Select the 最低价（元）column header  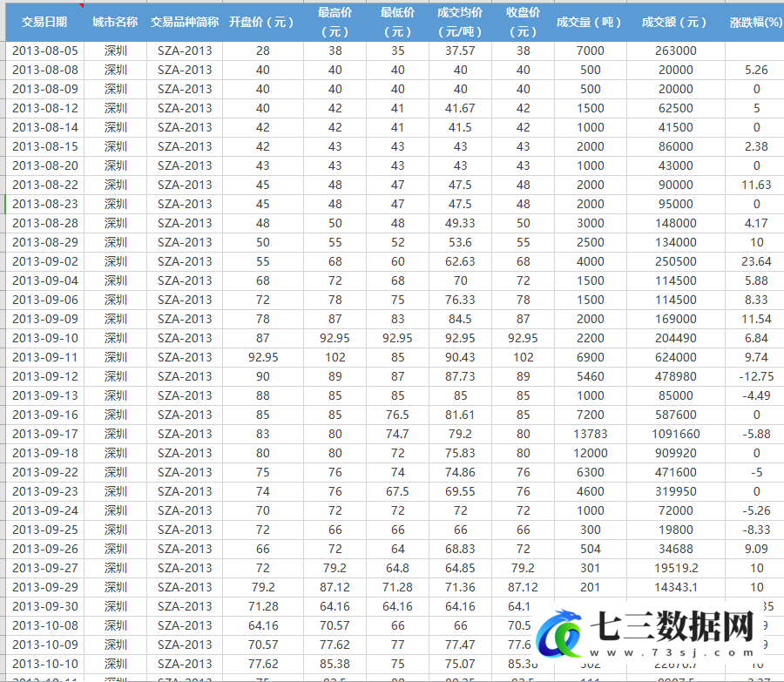[397, 22]
